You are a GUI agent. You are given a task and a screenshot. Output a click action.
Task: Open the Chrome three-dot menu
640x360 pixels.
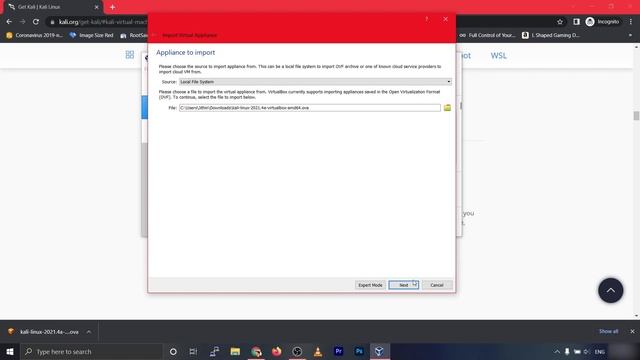coord(631,22)
